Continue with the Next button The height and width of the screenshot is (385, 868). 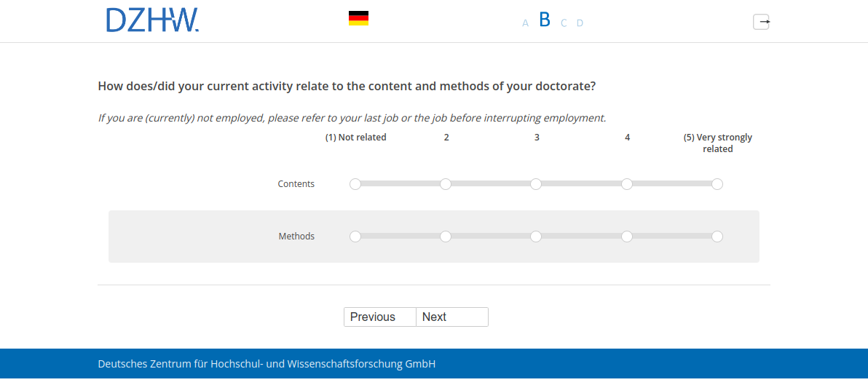click(x=451, y=317)
